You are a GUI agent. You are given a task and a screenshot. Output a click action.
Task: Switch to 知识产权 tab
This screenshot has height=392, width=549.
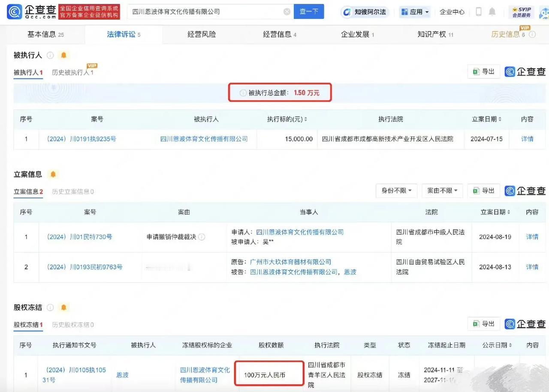pyautogui.click(x=435, y=34)
